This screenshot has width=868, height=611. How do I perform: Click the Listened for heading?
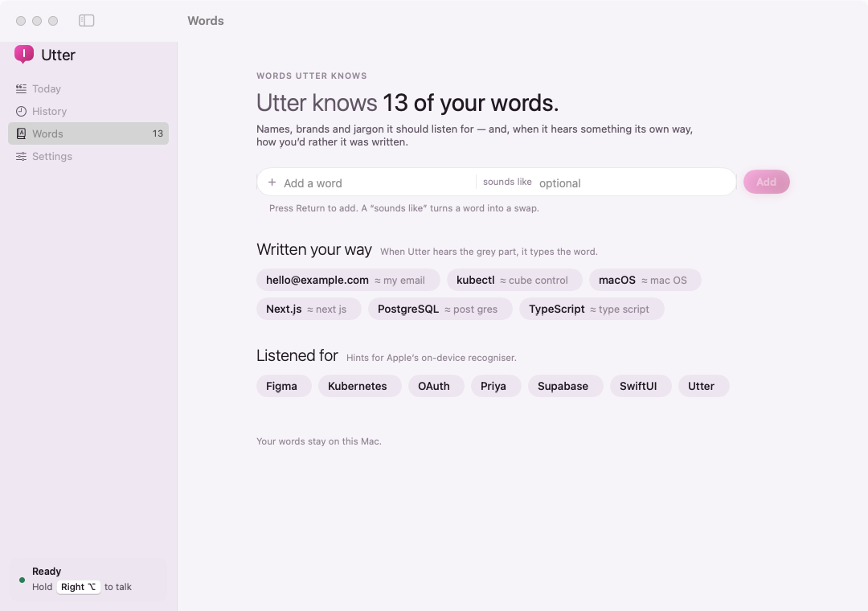coord(297,355)
